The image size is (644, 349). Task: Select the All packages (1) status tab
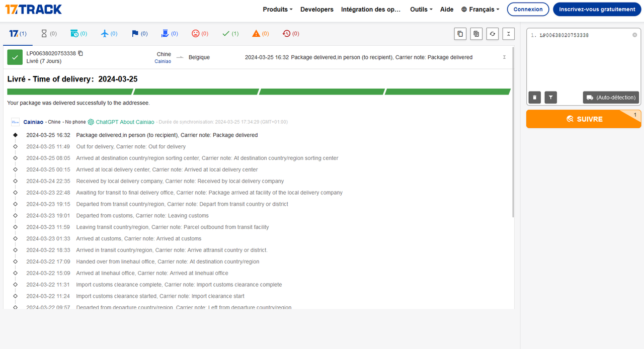[x=18, y=34]
